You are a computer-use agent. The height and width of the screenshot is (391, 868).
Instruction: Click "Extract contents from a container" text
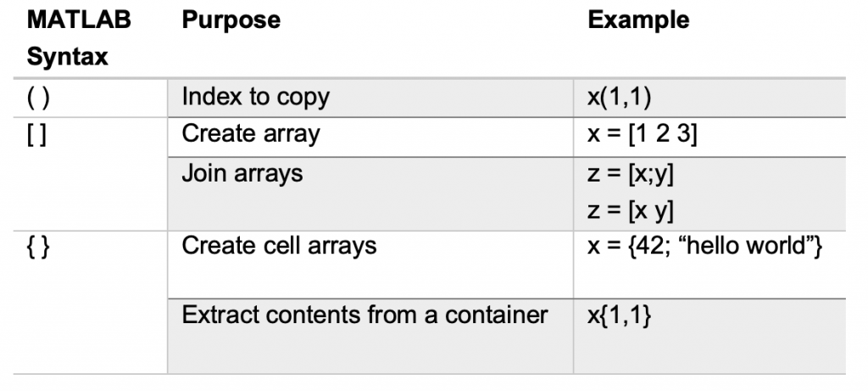pyautogui.click(x=364, y=315)
